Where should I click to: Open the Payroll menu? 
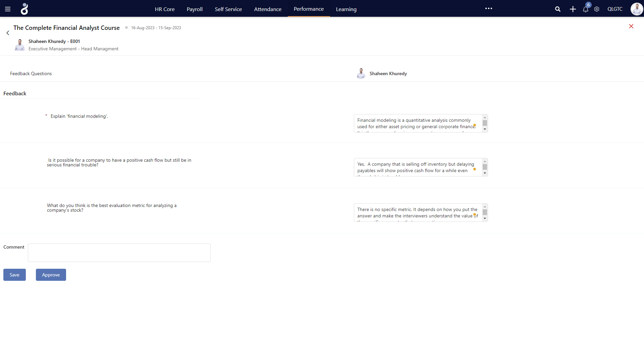click(194, 9)
